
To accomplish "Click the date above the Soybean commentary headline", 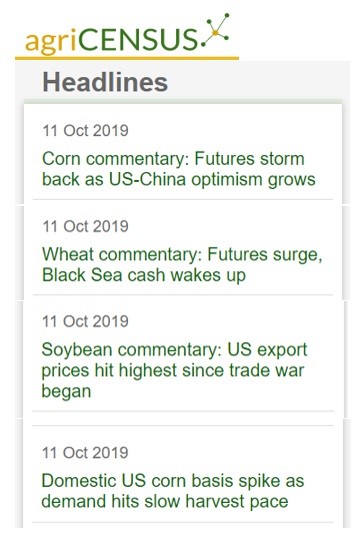I will [85, 321].
